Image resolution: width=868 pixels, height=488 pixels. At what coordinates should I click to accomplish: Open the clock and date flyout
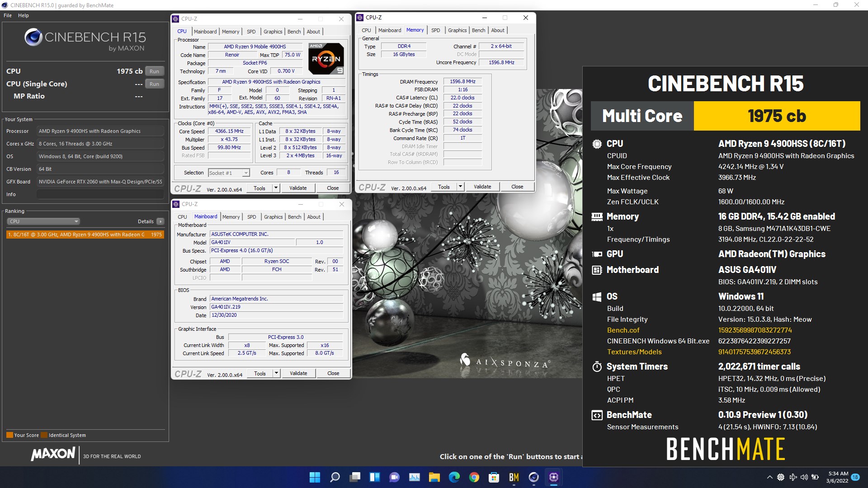click(x=837, y=477)
